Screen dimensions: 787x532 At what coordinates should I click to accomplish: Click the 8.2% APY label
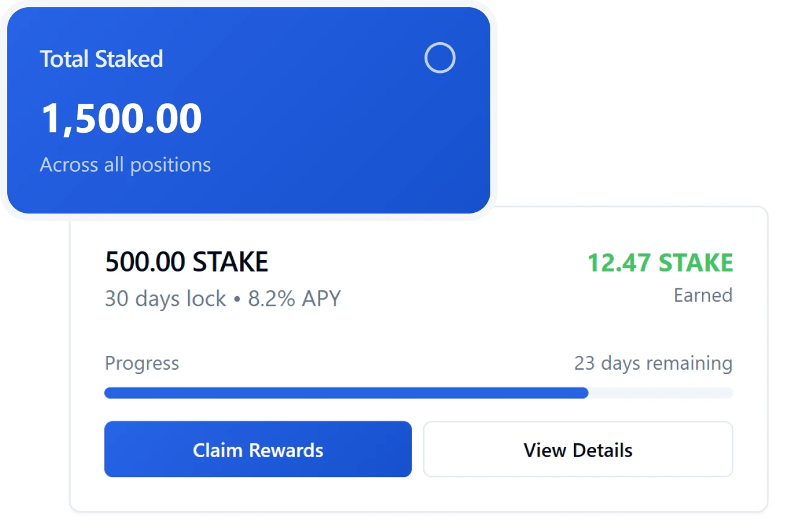[x=293, y=298]
